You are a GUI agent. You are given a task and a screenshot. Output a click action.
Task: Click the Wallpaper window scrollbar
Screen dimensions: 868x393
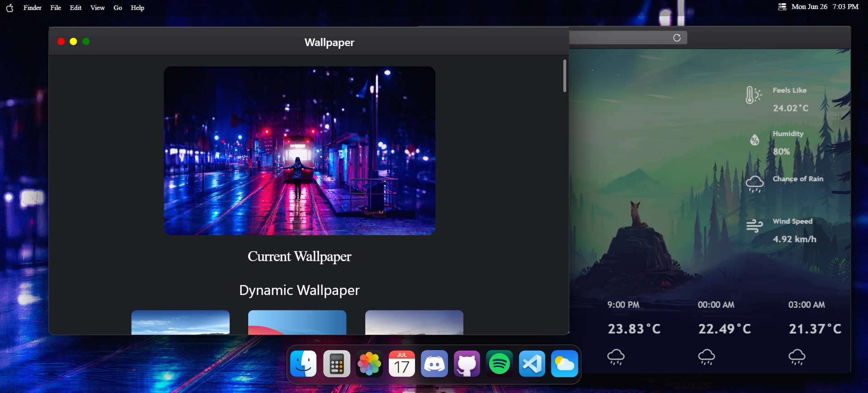(565, 76)
